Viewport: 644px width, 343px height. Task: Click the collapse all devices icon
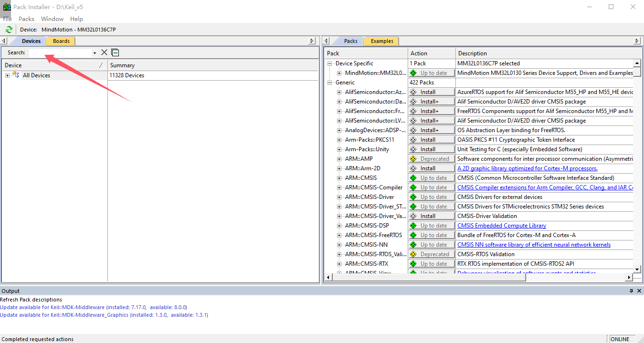point(115,52)
